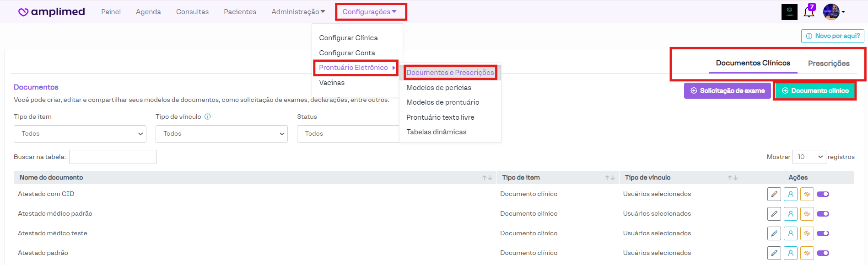This screenshot has width=868, height=265.
Task: Click info icon beside Tipo de vínculo
Action: tap(208, 117)
